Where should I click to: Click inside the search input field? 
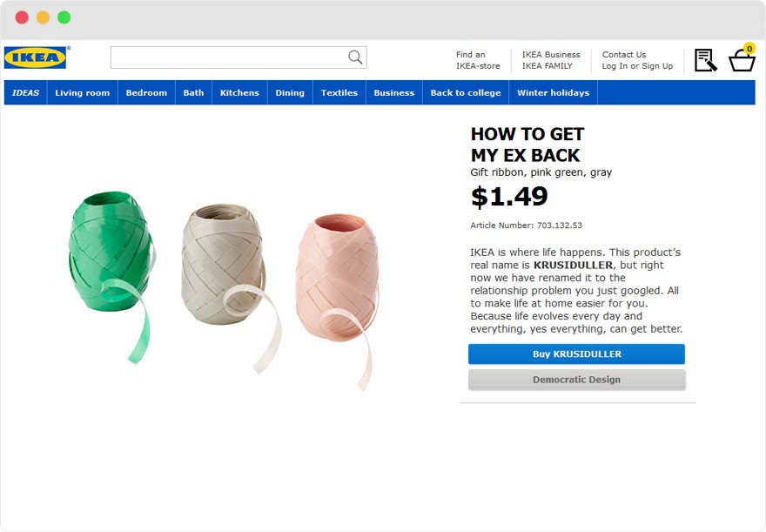tap(228, 57)
